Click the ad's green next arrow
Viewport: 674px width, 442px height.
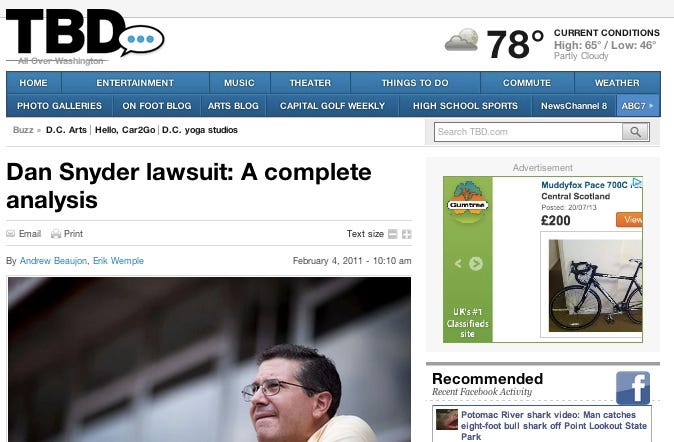[x=475, y=263]
